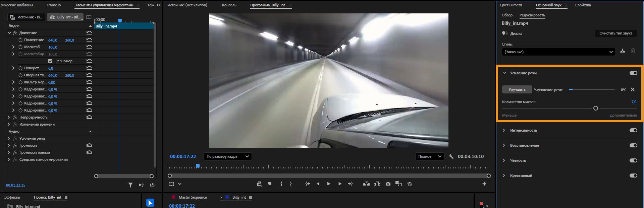The image size is (644, 208).
Task: Open the button editor plus icon
Action: [484, 184]
